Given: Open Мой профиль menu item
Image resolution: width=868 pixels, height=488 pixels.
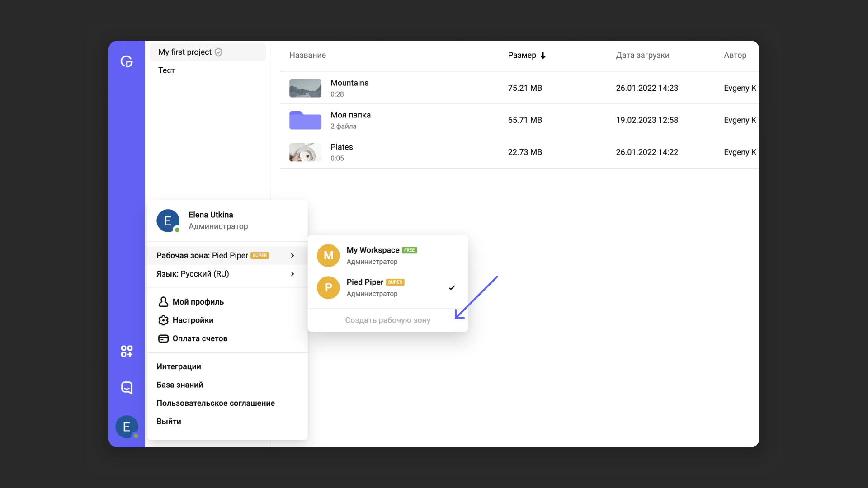Looking at the screenshot, I should click(198, 302).
